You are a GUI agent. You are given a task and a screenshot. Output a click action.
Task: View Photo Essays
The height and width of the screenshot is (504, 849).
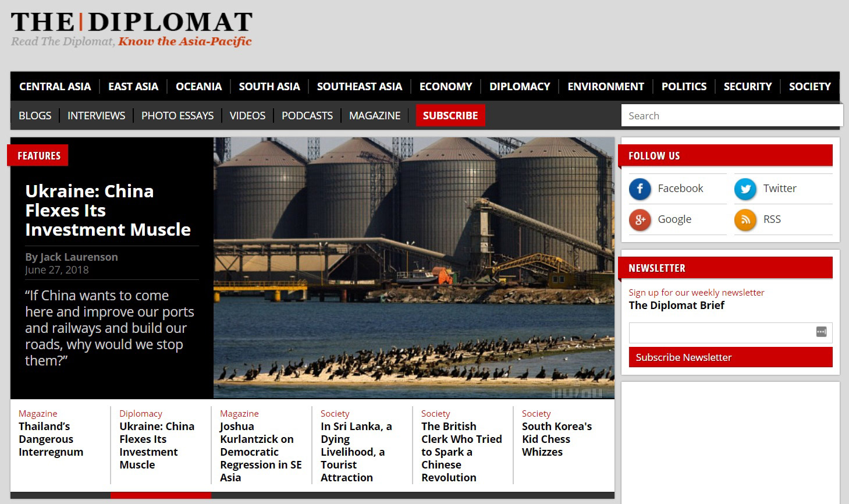point(177,115)
